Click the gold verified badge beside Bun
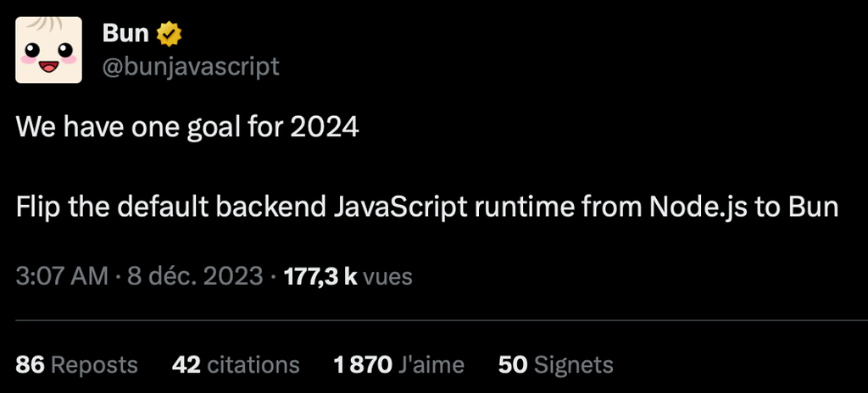 pos(170,35)
